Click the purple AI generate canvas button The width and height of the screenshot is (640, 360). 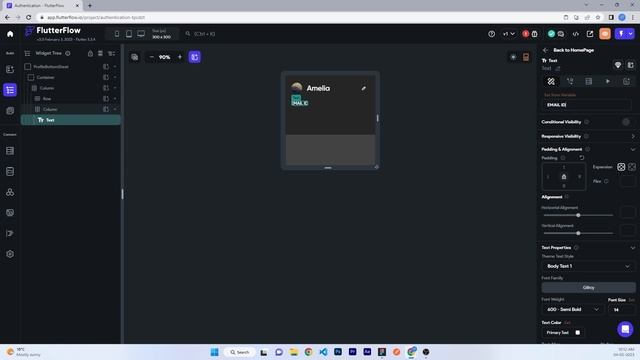click(195, 57)
